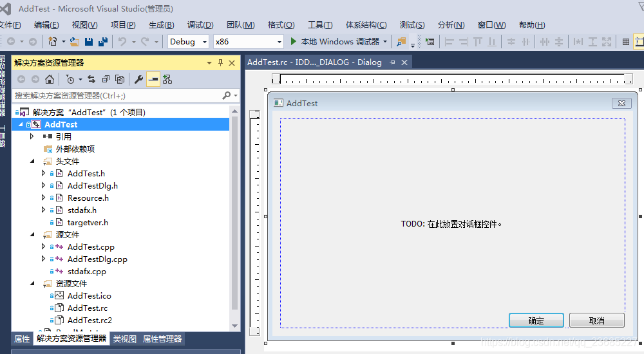This screenshot has height=354, width=644.
Task: Click the 确定 button in the dialog
Action: (536, 321)
